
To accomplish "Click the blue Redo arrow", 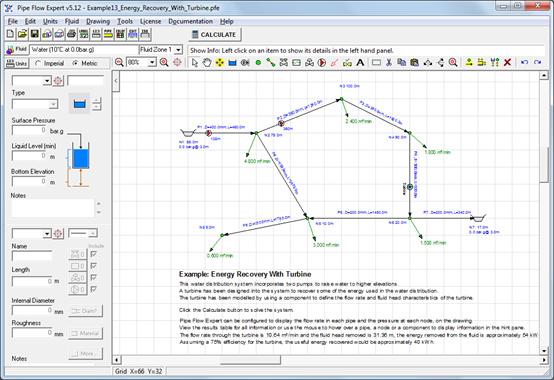I will click(537, 63).
